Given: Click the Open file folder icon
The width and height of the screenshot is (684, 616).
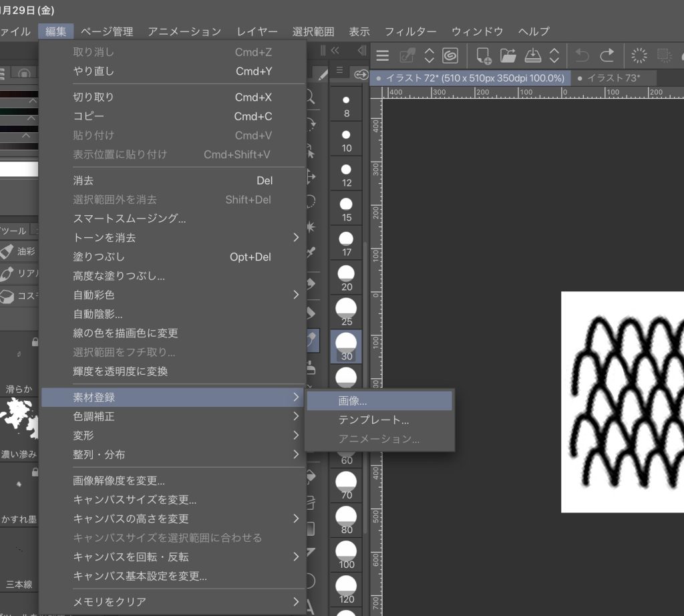Looking at the screenshot, I should 508,55.
